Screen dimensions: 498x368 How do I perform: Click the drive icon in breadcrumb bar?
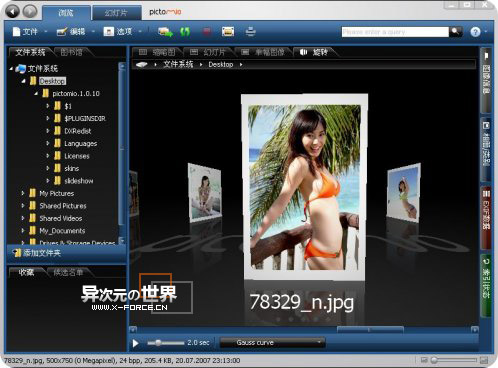[142, 64]
